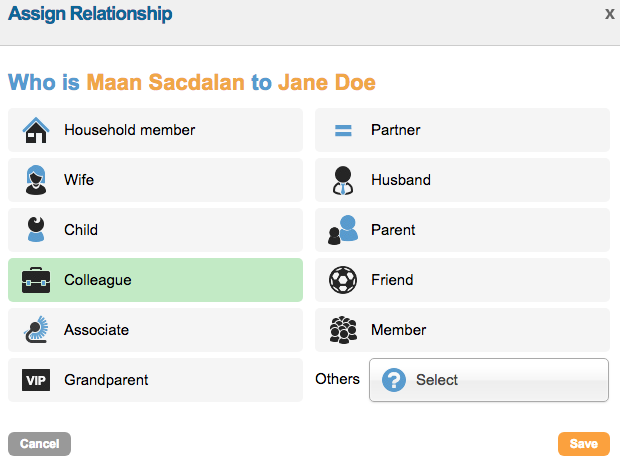
Task: Click the Member crowd icon
Action: pyautogui.click(x=343, y=330)
